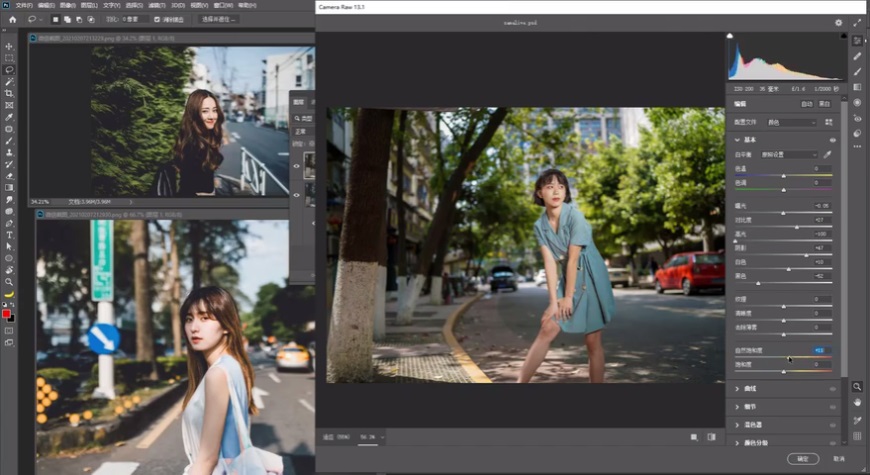Toggle Camera Raw full screen mode
Viewport: 870px width, 475px height.
(857, 22)
